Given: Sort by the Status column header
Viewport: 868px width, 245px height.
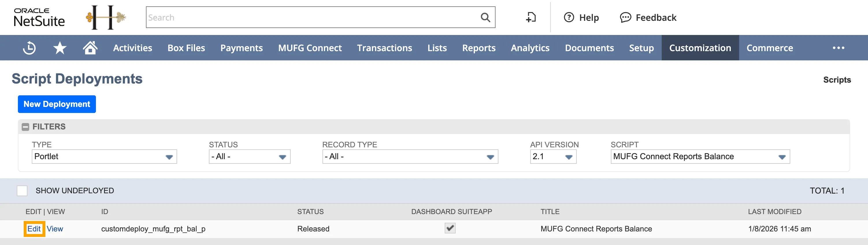Looking at the screenshot, I should point(310,212).
